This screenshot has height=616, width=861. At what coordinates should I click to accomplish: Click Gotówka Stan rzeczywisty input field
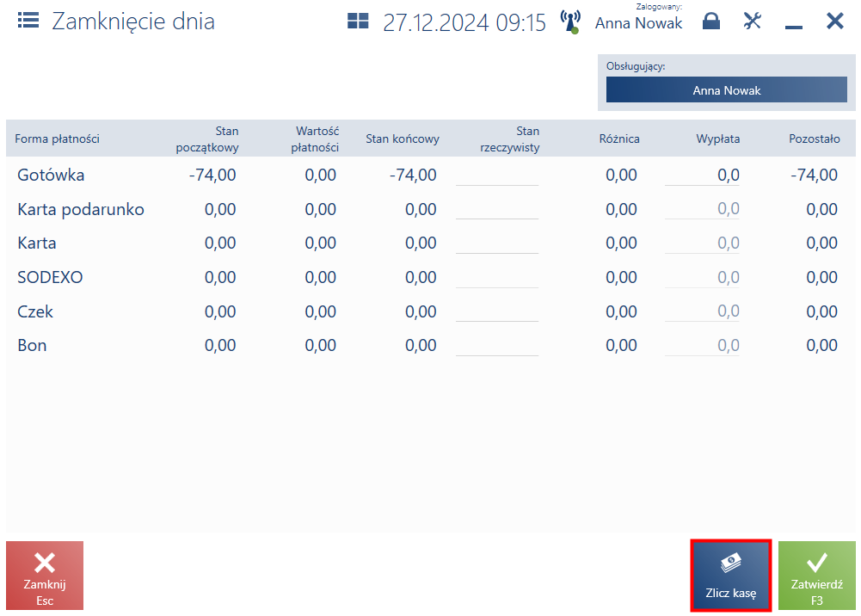tap(497, 176)
